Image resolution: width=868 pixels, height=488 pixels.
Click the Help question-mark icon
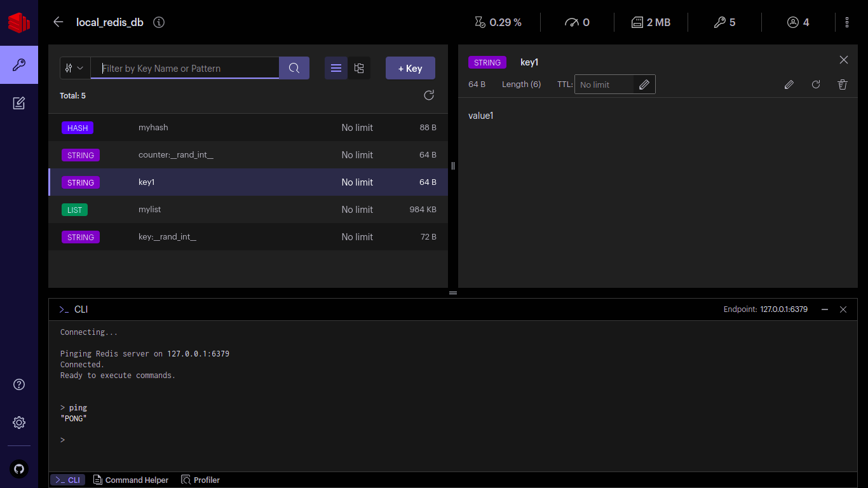point(19,384)
